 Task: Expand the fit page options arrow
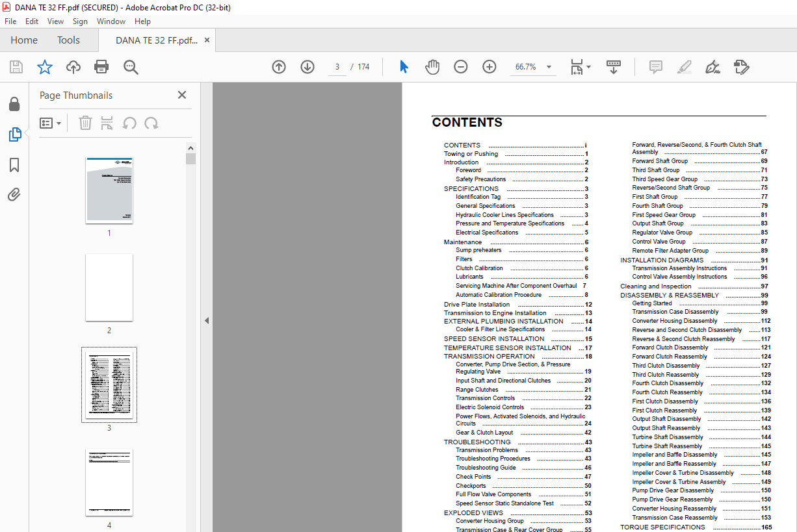pos(588,67)
